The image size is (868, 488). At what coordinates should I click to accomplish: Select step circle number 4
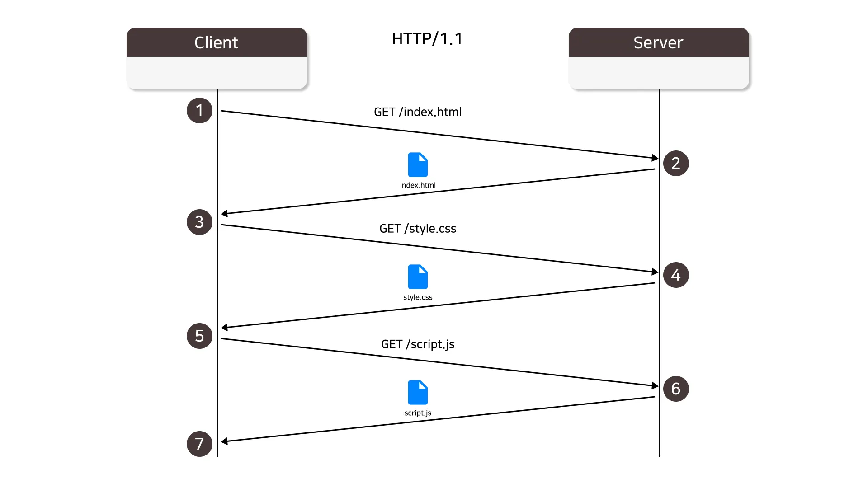676,275
